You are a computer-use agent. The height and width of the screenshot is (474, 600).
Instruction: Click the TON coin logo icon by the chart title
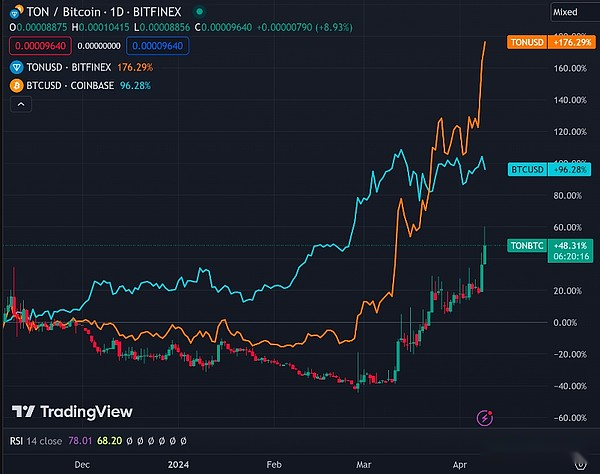[x=16, y=12]
